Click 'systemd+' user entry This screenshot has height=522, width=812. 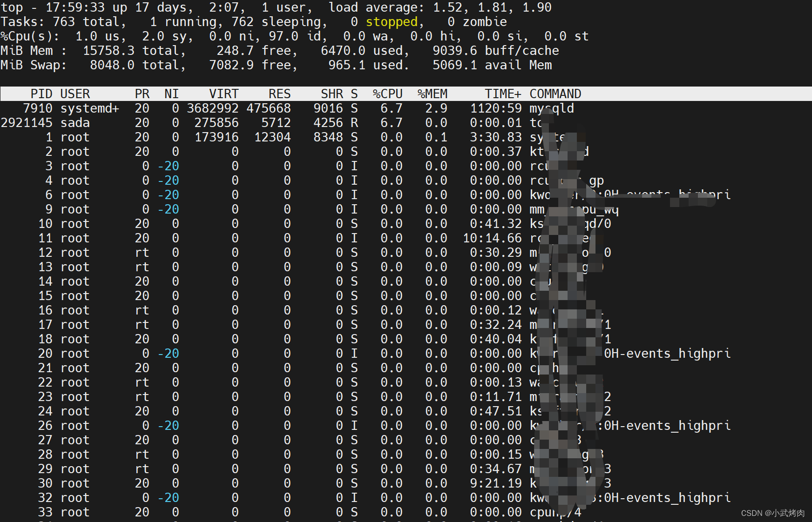90,108
